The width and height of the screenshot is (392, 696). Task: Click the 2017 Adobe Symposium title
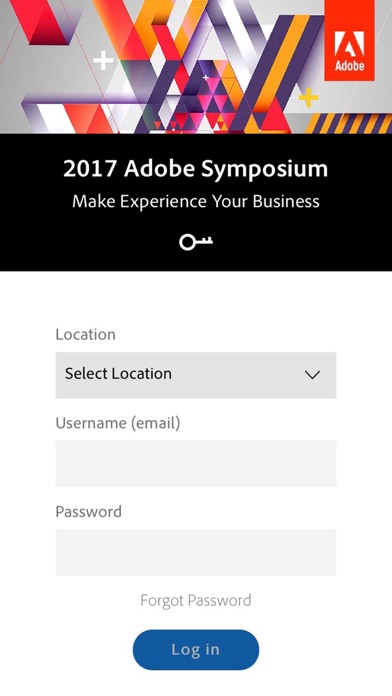point(196,169)
